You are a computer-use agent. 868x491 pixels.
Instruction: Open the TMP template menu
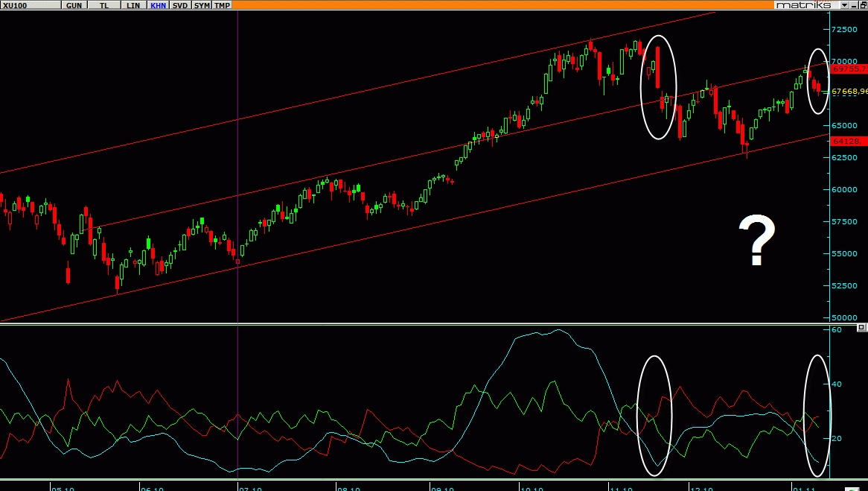point(222,5)
